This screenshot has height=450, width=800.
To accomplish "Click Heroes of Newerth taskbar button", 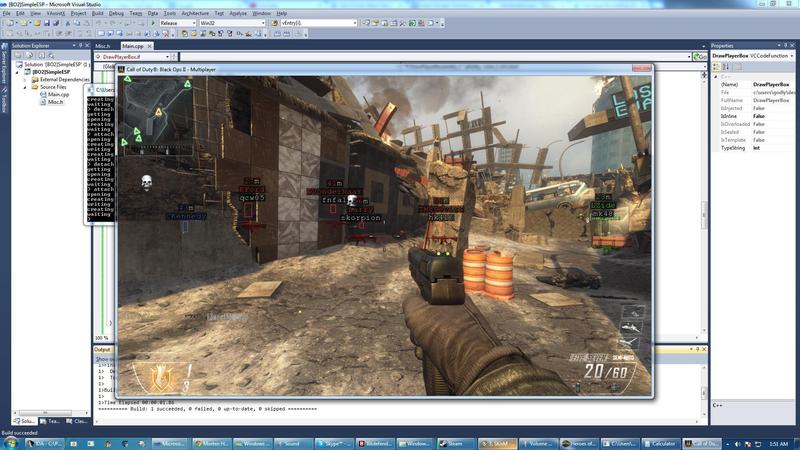I will (x=579, y=444).
